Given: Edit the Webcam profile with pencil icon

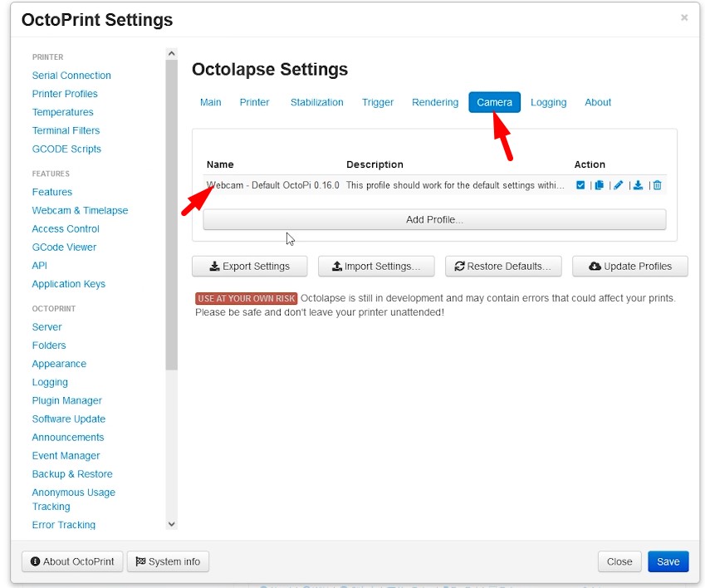Looking at the screenshot, I should click(x=619, y=185).
